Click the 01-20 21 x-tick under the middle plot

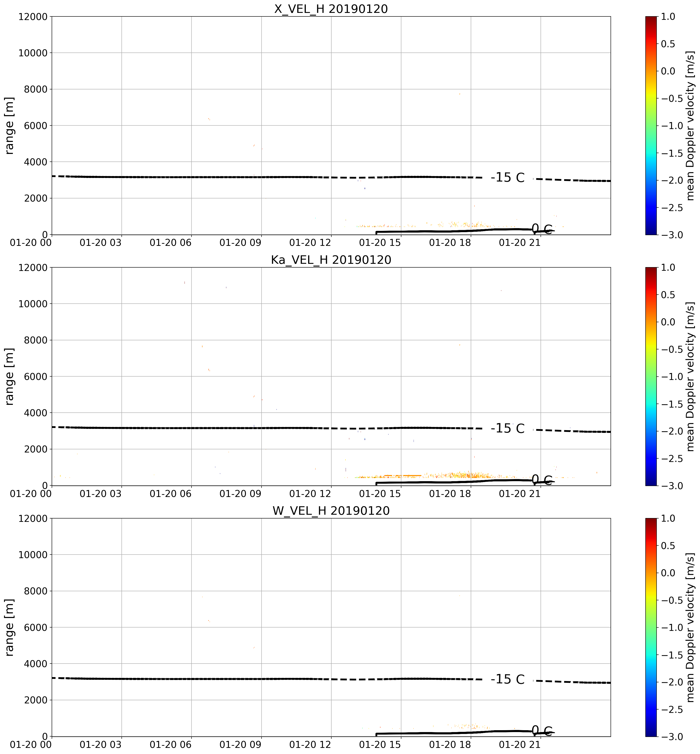[520, 494]
